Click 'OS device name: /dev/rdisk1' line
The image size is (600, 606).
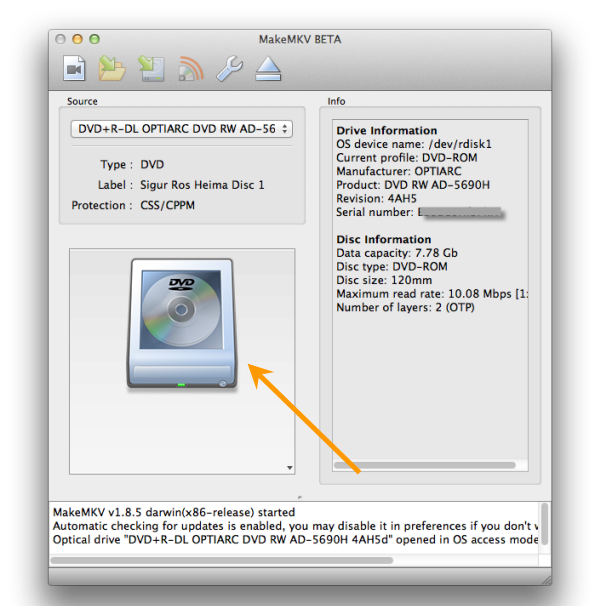click(414, 144)
